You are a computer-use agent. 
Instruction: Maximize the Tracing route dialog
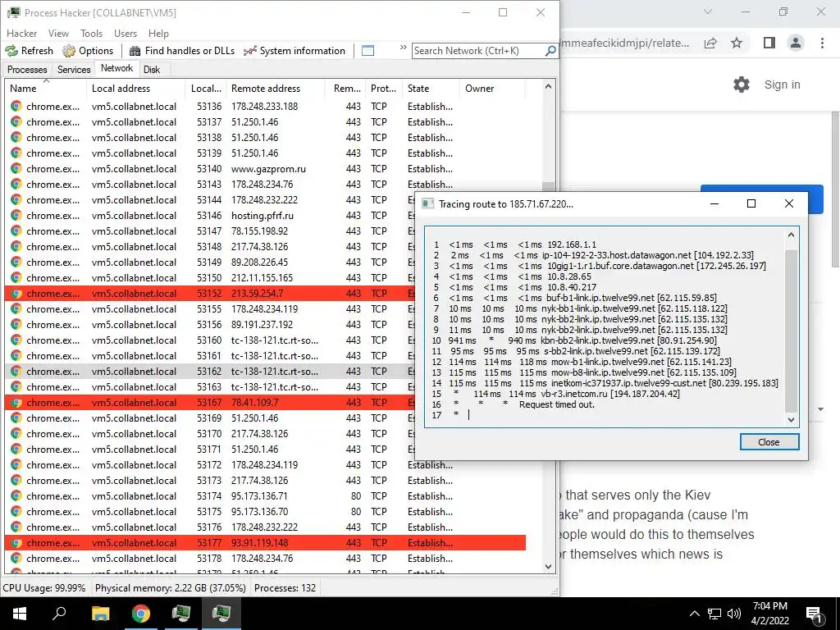click(x=751, y=203)
